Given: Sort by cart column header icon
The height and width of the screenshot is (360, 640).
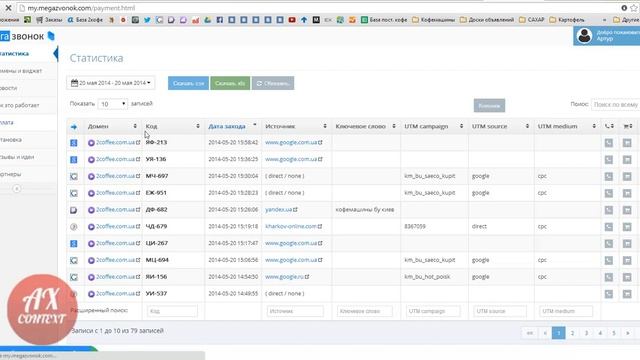Looking at the screenshot, I should pos(628,127).
